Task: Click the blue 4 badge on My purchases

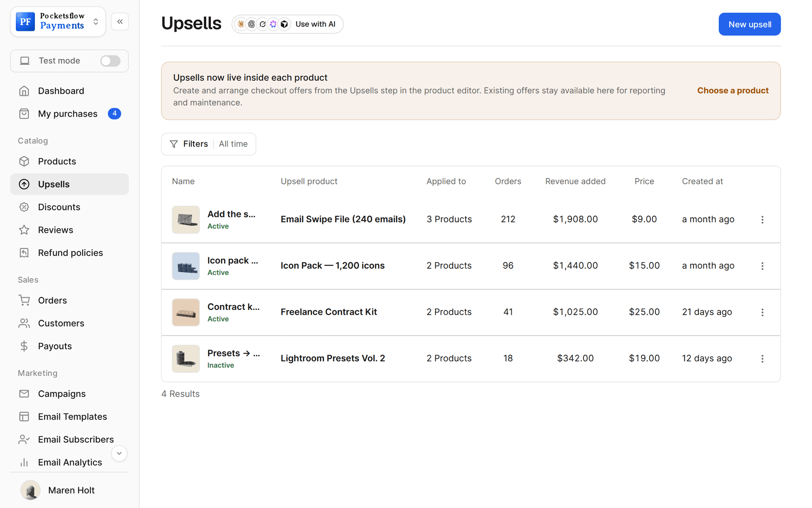Action: 114,114
